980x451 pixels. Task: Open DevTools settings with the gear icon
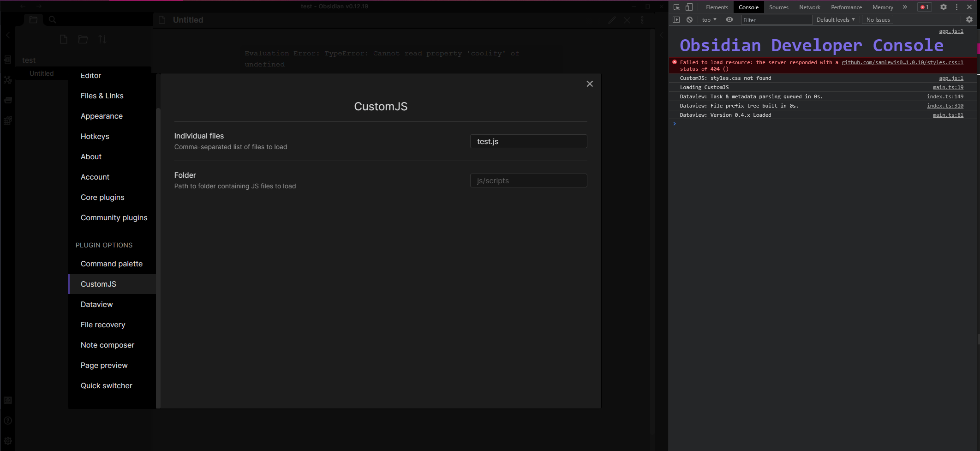944,7
